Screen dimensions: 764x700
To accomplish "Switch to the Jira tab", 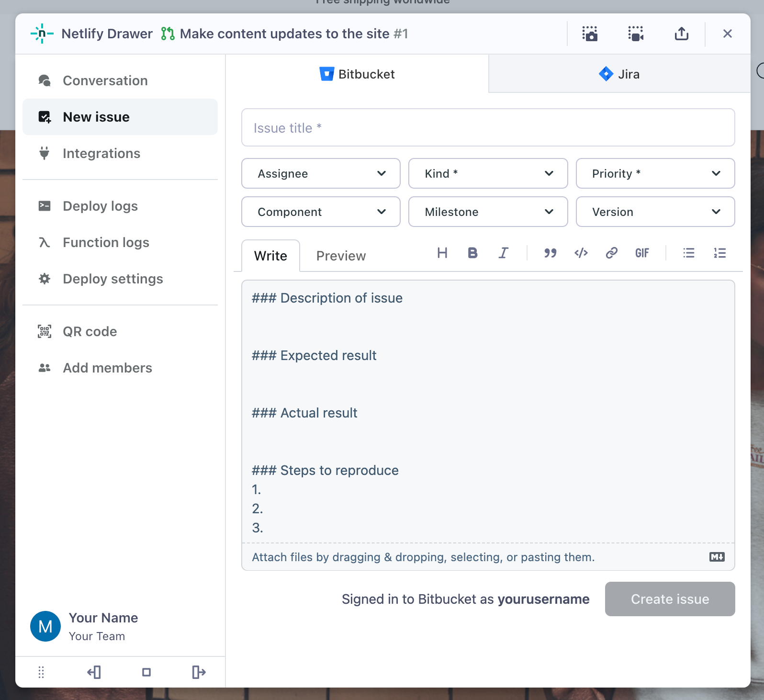I will (619, 74).
